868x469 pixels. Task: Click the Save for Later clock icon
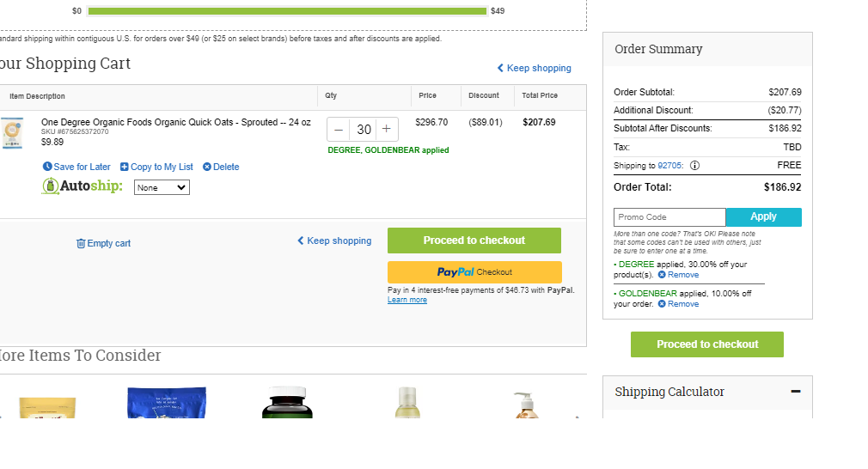tap(47, 167)
